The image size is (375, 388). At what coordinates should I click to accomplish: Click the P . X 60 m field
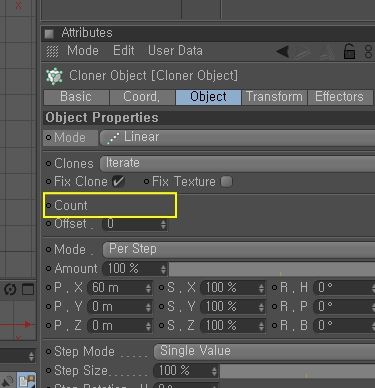click(120, 288)
